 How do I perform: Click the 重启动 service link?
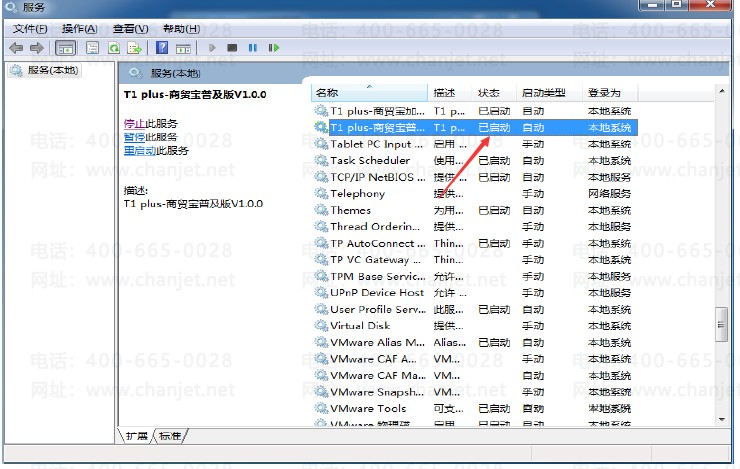(140, 151)
